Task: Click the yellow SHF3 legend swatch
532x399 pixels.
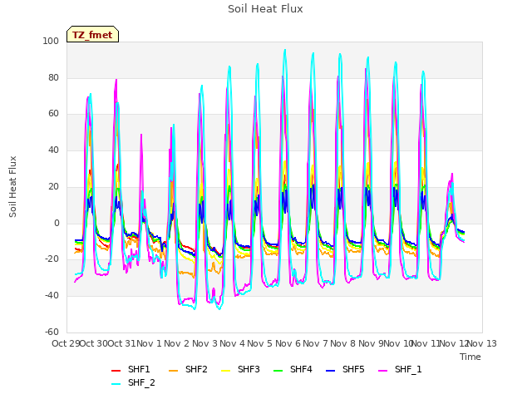Action: [225, 371]
